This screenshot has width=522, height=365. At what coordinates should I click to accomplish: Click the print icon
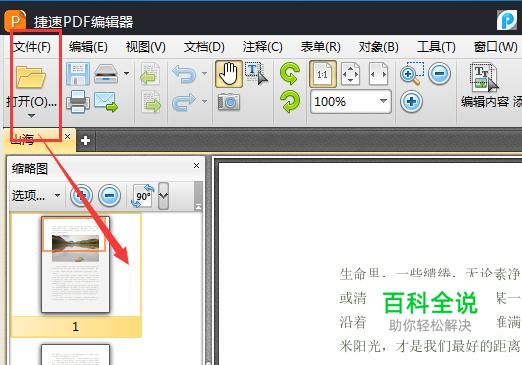[78, 101]
